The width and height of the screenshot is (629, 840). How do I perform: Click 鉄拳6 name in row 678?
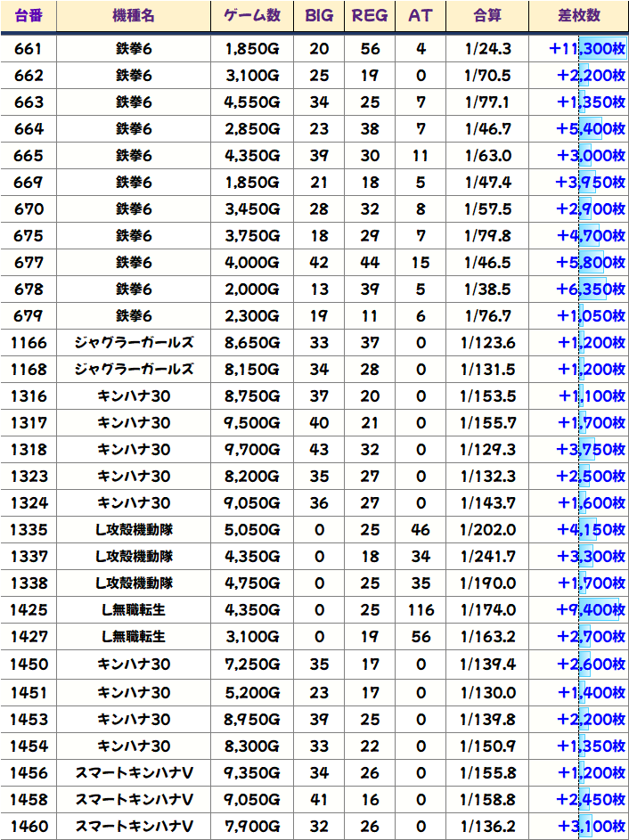tap(134, 289)
